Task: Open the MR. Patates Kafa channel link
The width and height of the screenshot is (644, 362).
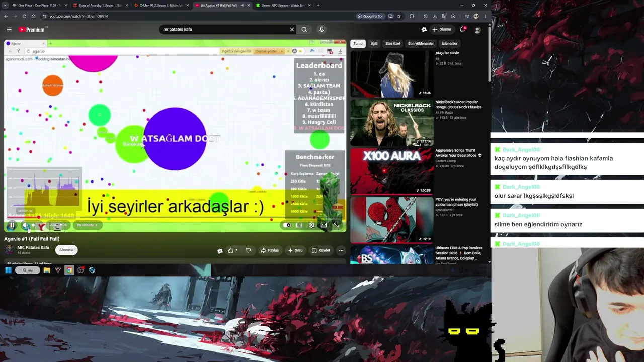Action: [33, 247]
